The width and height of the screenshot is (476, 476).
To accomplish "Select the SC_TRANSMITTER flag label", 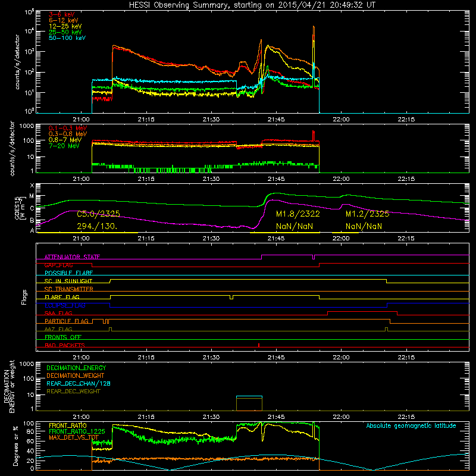I will (69, 289).
